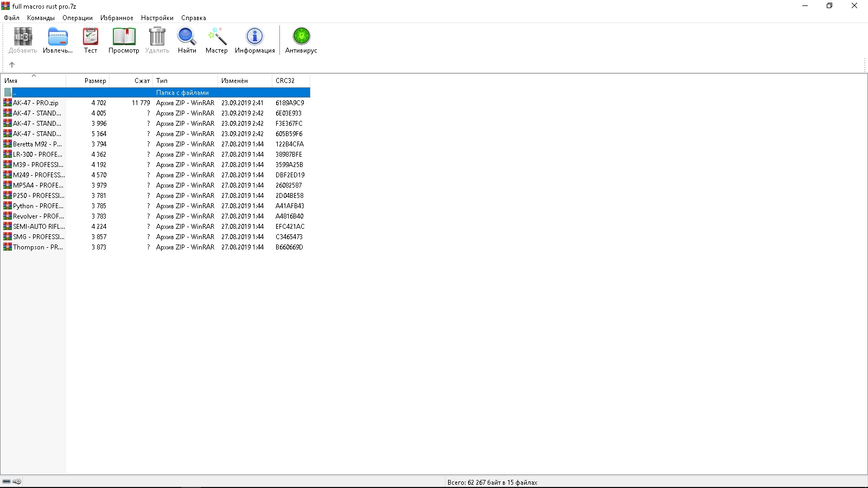Go up one folder level arrow
This screenshot has height=488, width=868.
[x=12, y=65]
